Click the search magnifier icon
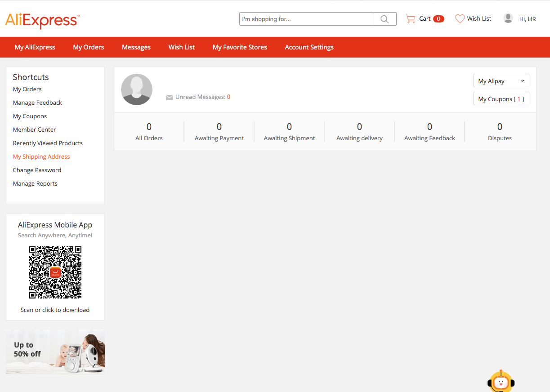This screenshot has width=550, height=392. [385, 19]
